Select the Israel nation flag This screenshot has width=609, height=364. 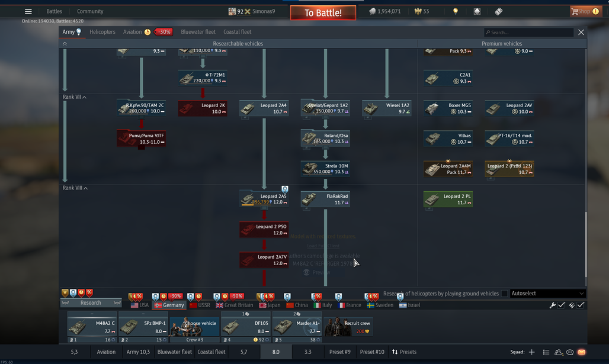403,305
